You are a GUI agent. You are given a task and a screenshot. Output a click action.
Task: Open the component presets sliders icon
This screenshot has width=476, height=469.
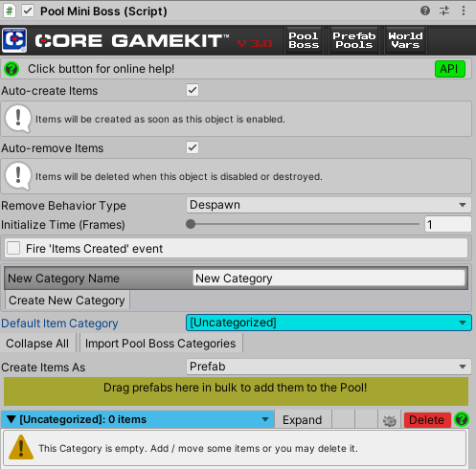444,11
